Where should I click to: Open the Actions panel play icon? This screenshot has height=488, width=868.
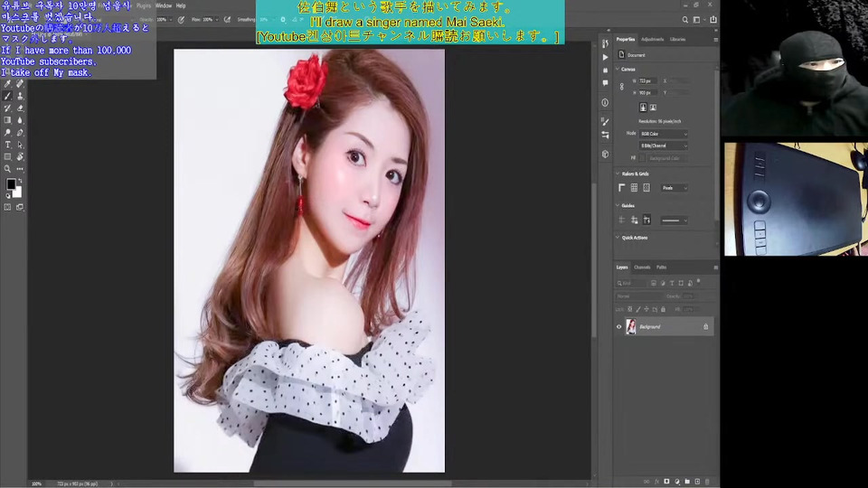(605, 57)
